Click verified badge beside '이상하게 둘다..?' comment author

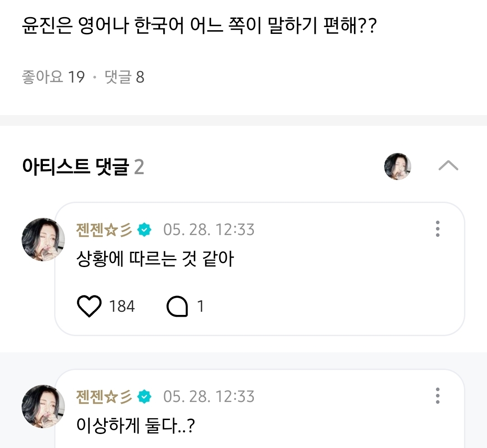[x=145, y=397]
